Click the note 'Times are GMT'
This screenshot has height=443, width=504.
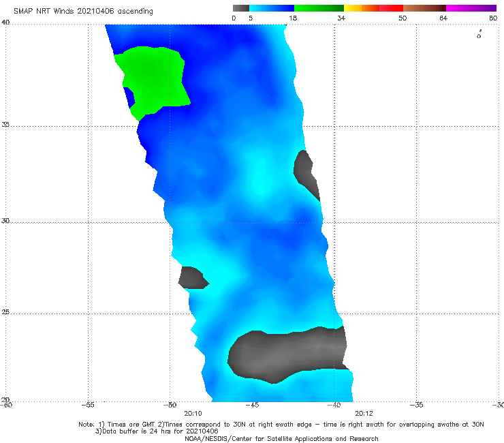pos(127,425)
